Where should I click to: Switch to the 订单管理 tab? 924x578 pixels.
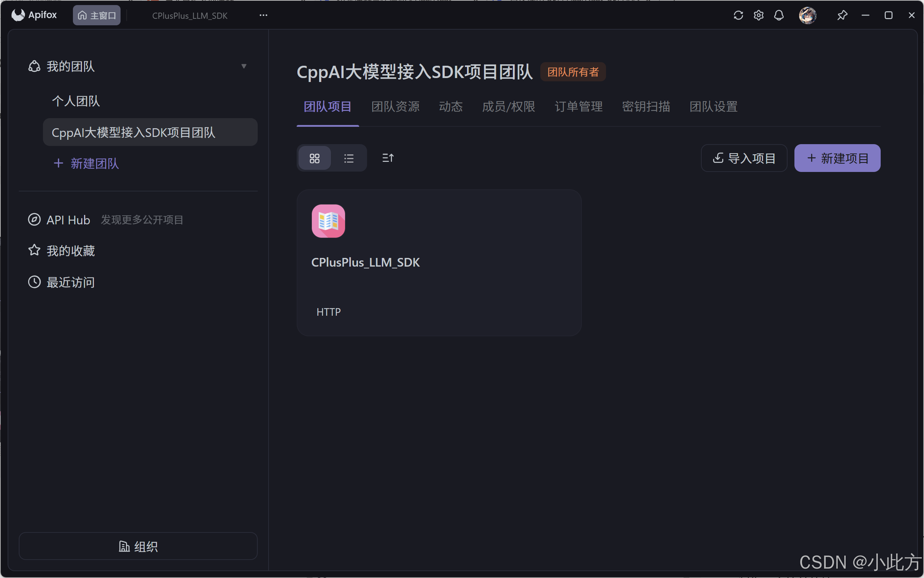point(579,107)
